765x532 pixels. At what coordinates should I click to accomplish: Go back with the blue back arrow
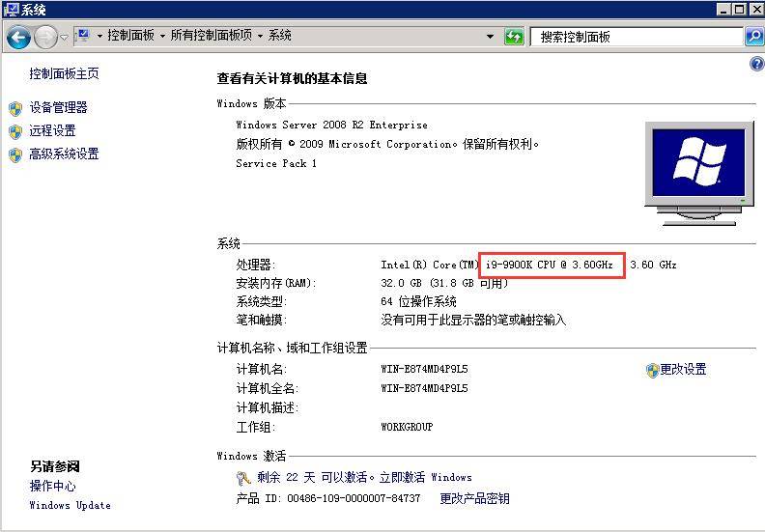[x=18, y=37]
